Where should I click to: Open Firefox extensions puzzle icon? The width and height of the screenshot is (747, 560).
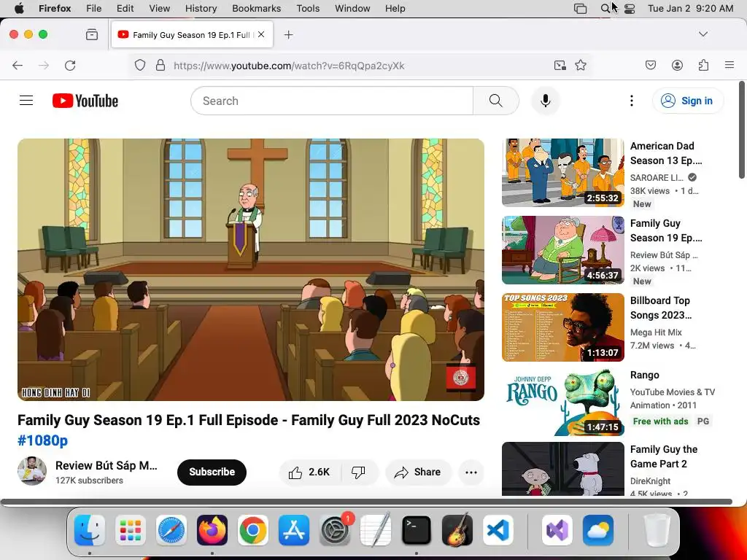point(703,65)
